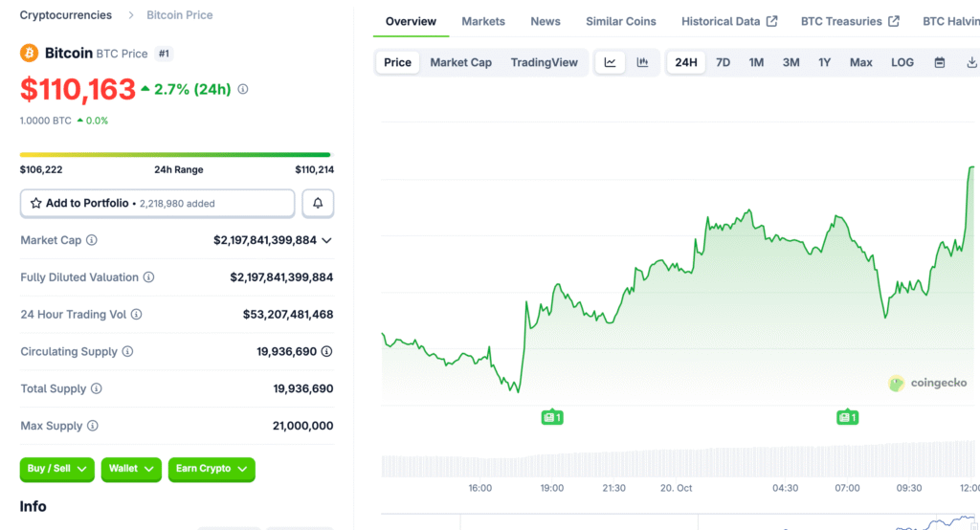Image resolution: width=980 pixels, height=530 pixels.
Task: Click the download chart data icon
Action: (x=971, y=62)
